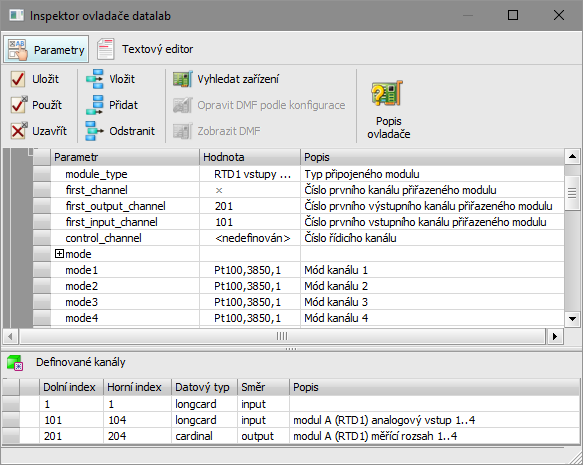This screenshot has height=465, width=583.
Task: Click the Použít apply icon
Action: click(x=19, y=105)
